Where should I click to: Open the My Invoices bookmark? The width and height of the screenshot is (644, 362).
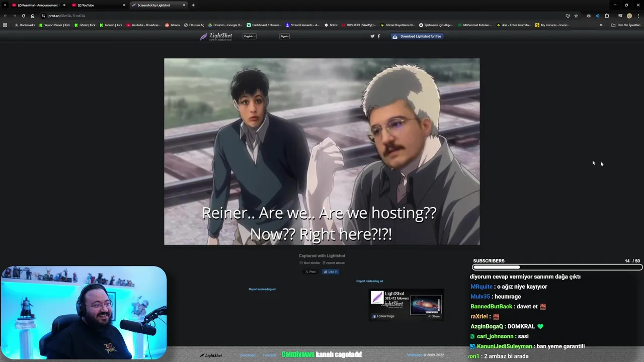552,25
